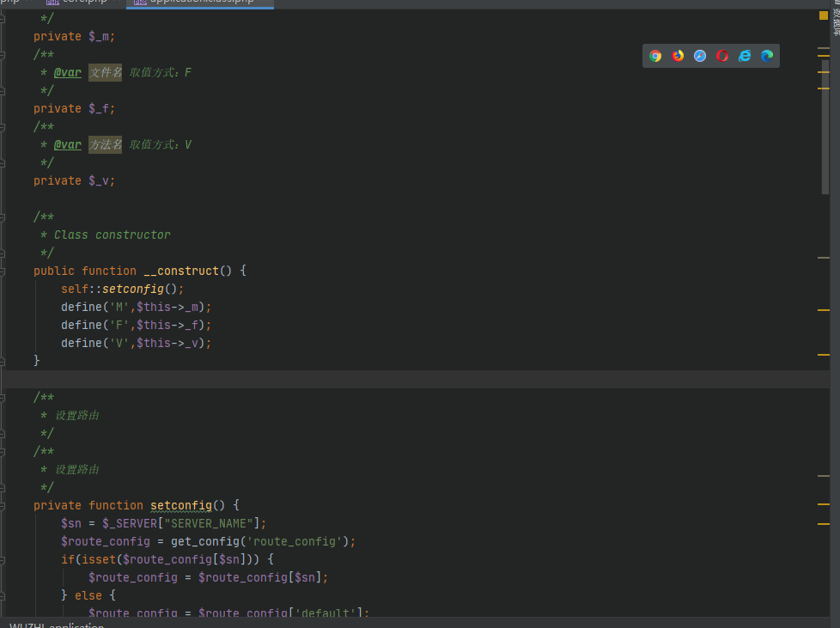840x628 pixels.
Task: Open the file preview in Firefox
Action: (678, 56)
